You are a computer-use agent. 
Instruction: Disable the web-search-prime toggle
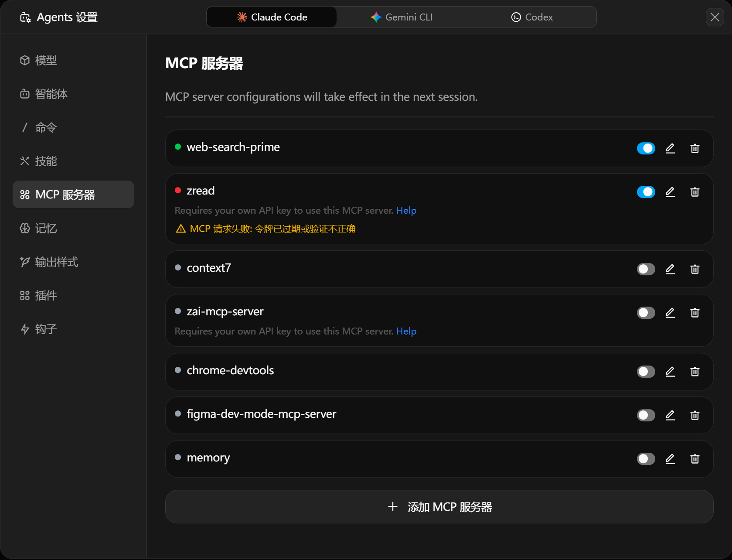click(x=646, y=148)
